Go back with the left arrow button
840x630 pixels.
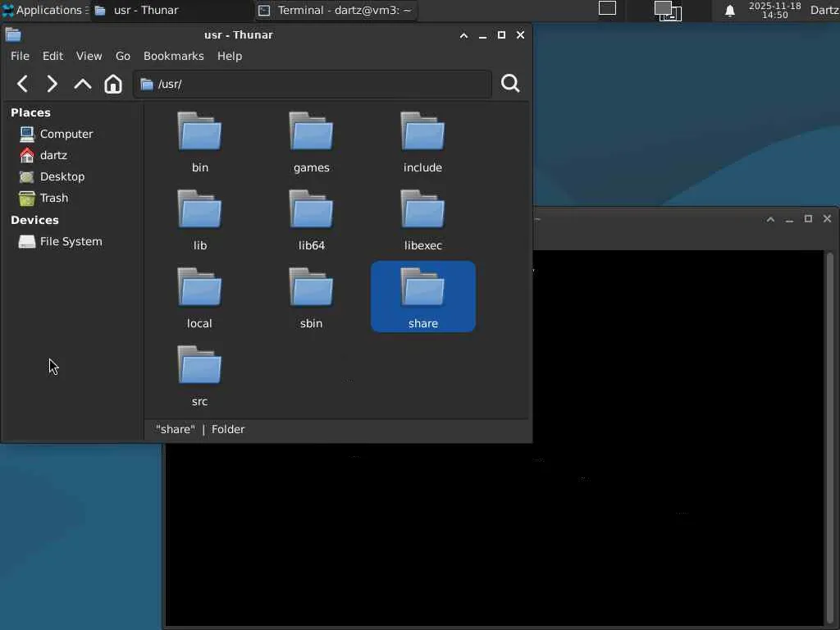(x=22, y=84)
